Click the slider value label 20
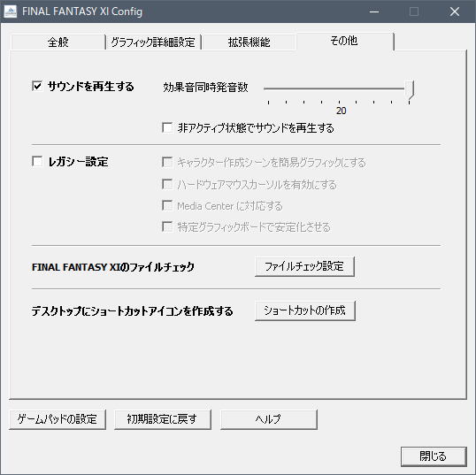Image resolution: width=476 pixels, height=475 pixels. 341,111
